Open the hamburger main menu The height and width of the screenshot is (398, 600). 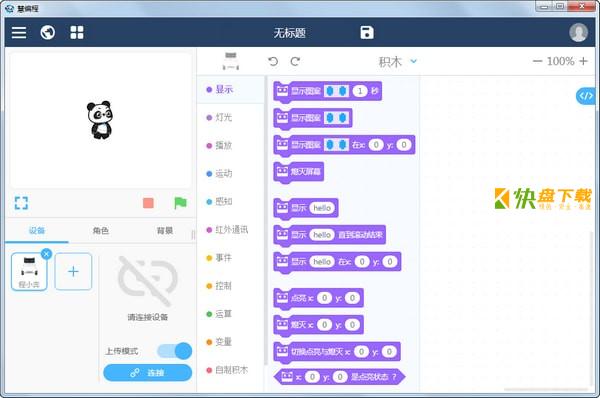(19, 33)
